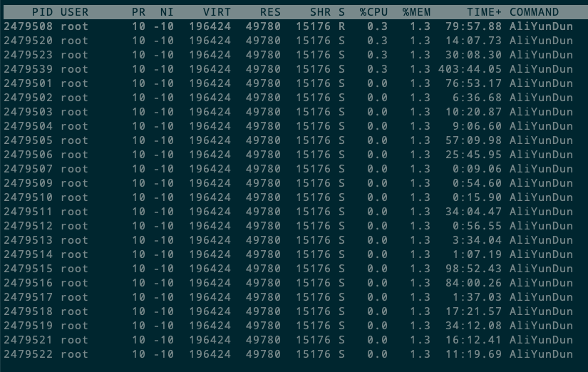Image resolution: width=588 pixels, height=372 pixels.
Task: Click the time value 0:09.06
Action: pos(477,169)
